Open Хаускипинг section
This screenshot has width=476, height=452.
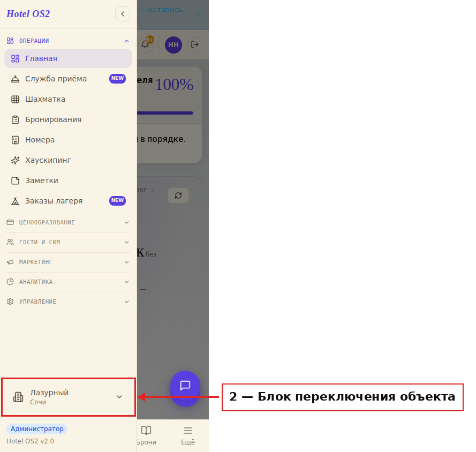pos(68,160)
